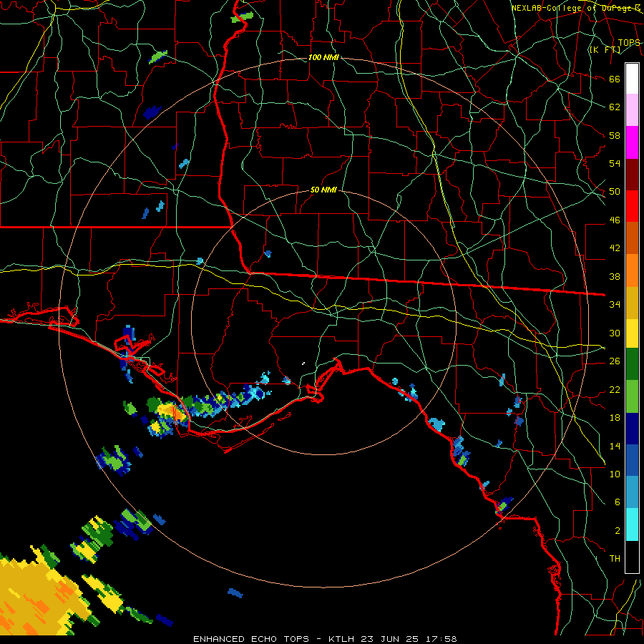This screenshot has height=644, width=644.
Task: Select the orange 42 kft legend swatch
Action: [x=632, y=270]
